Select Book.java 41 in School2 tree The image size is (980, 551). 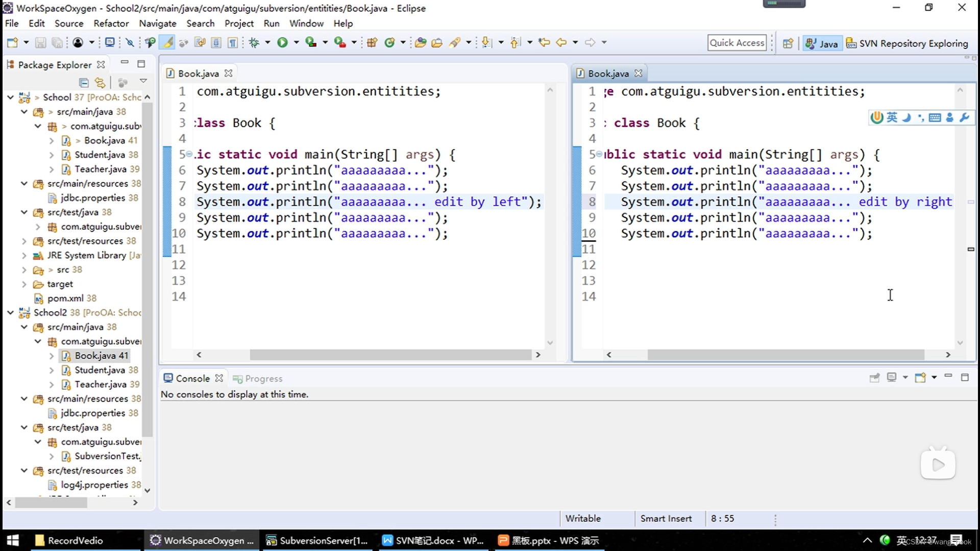[94, 356]
